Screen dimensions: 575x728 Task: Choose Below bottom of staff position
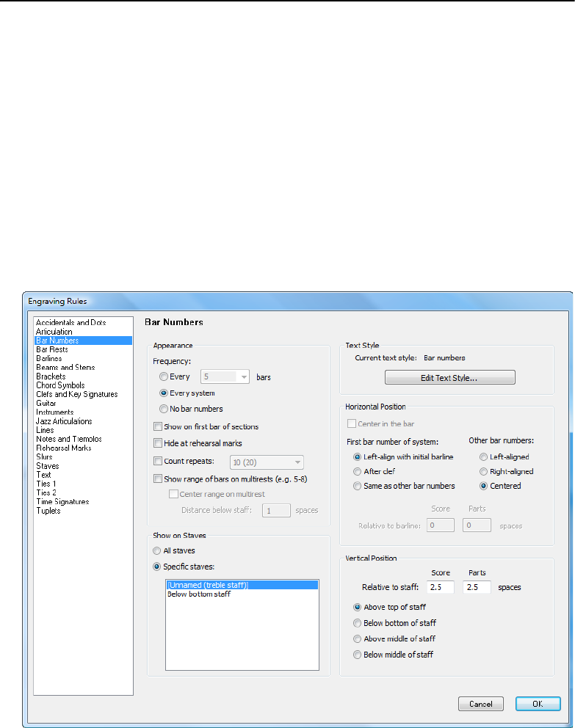(357, 622)
